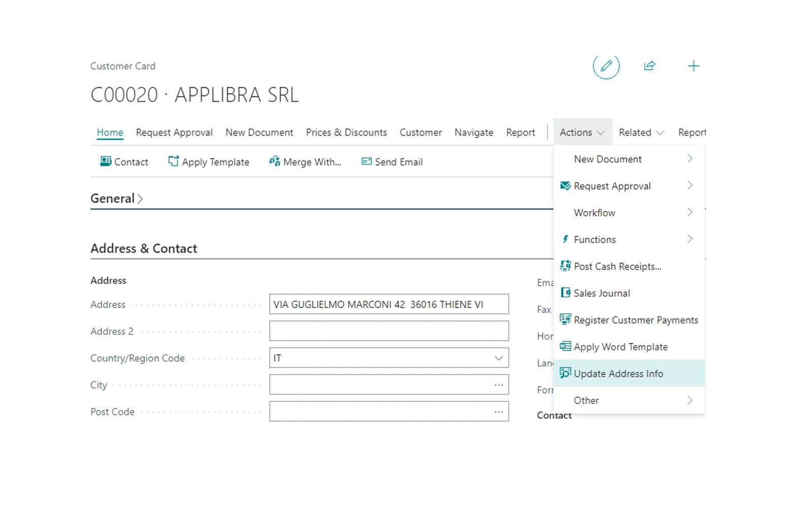Click the Send Email button
This screenshot has width=812, height=508.
coord(392,162)
